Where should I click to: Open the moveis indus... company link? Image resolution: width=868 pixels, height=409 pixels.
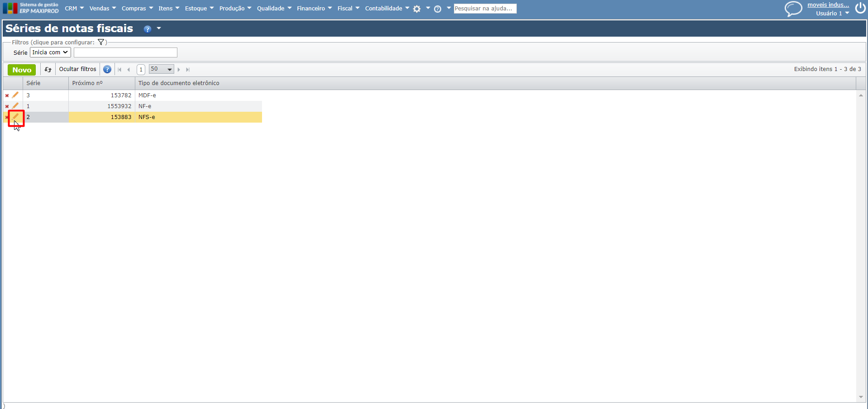pos(828,5)
